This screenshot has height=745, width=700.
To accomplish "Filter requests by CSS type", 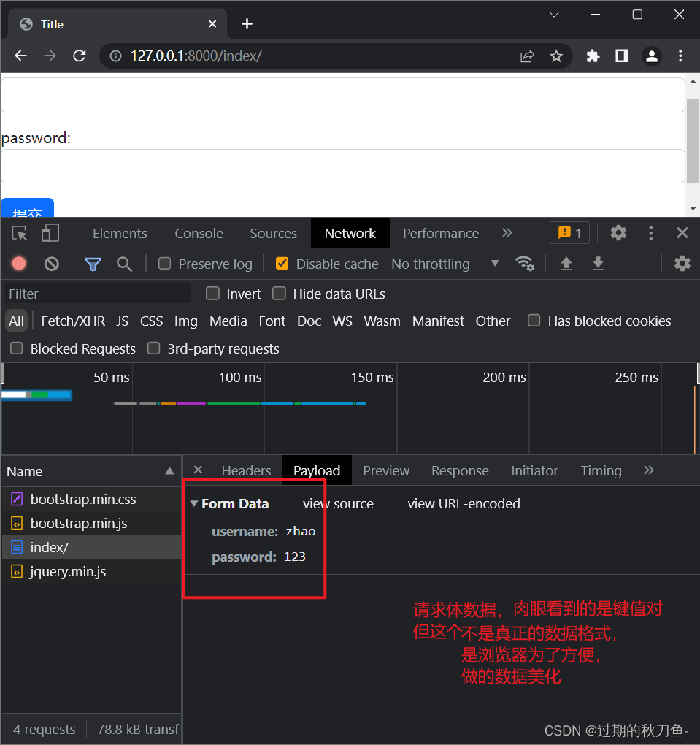I will [x=152, y=321].
